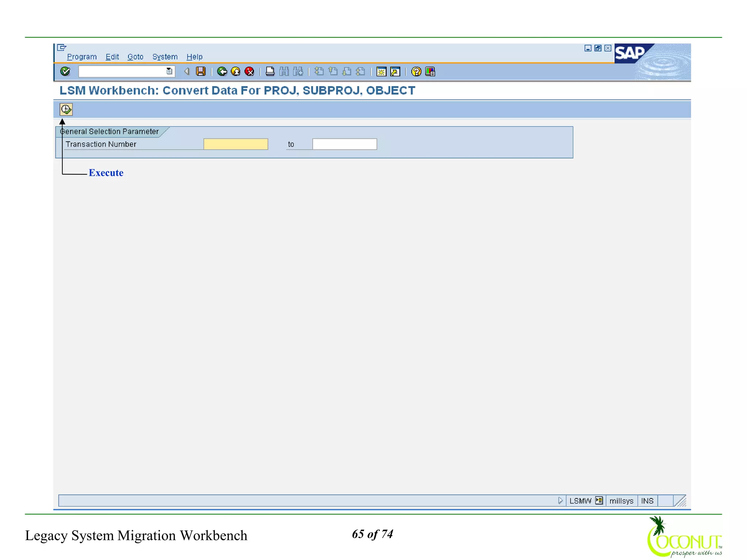Click the Find Next binoculars icon
Screen dimensions: 747x560
[x=298, y=71]
